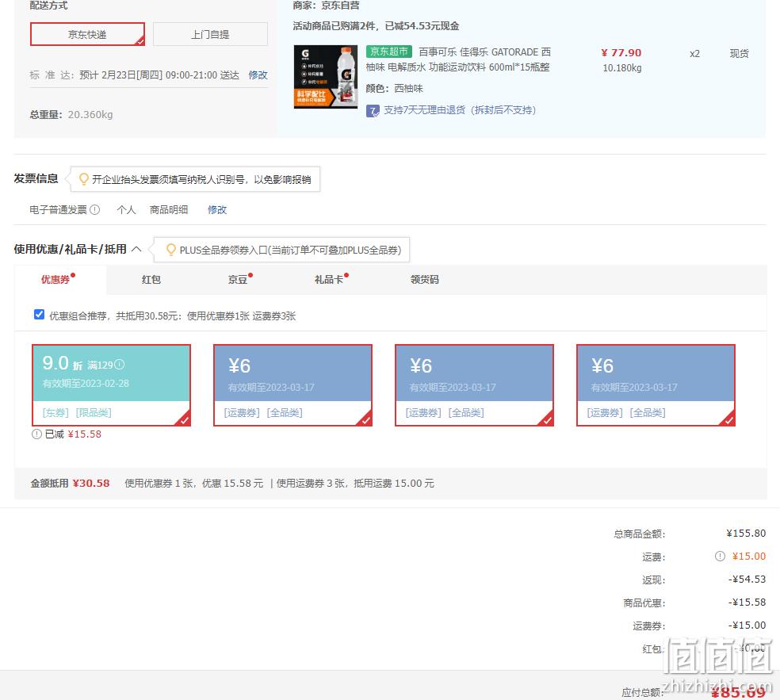
Task: Open PLUS全品券领券入口 link
Action: [290, 250]
